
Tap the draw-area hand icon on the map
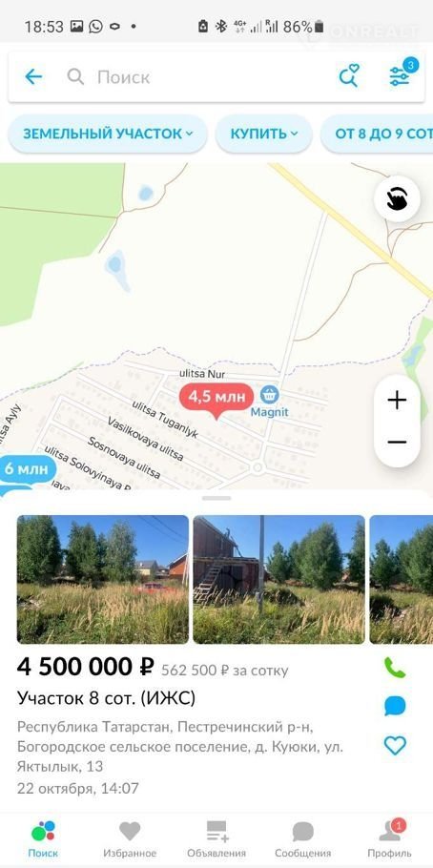(397, 199)
